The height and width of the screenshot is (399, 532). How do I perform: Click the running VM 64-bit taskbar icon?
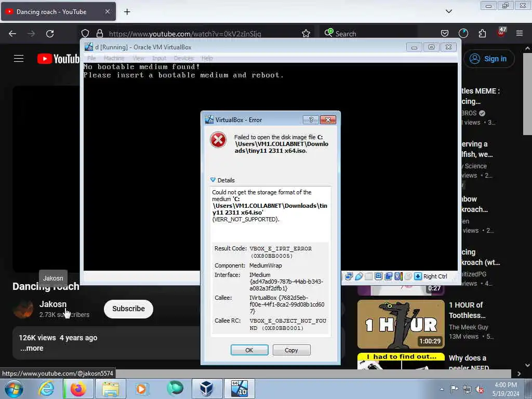click(x=240, y=389)
